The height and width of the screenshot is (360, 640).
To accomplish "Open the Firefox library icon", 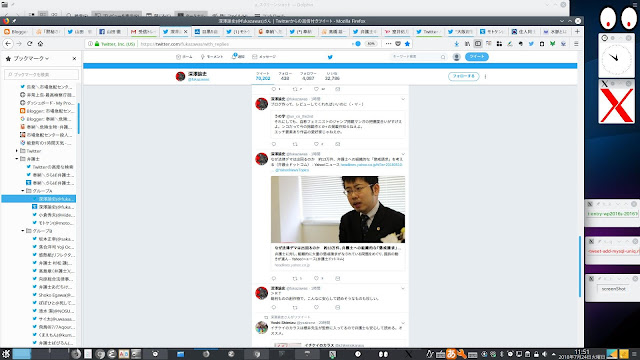I will click(x=467, y=44).
